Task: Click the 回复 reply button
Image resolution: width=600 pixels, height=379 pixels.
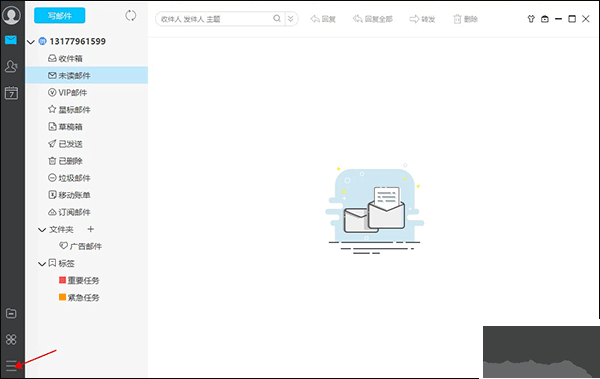Action: [323, 19]
